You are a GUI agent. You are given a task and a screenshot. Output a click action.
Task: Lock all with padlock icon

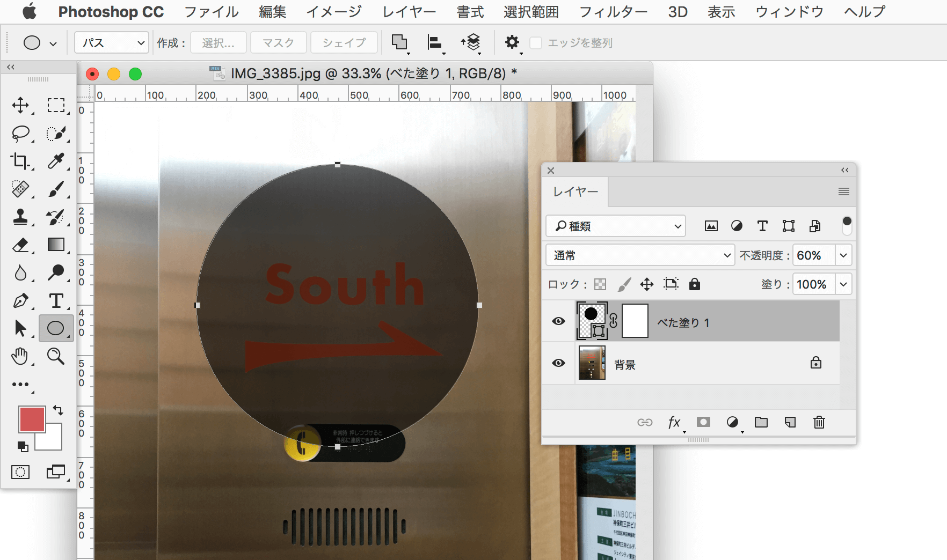[x=695, y=284]
